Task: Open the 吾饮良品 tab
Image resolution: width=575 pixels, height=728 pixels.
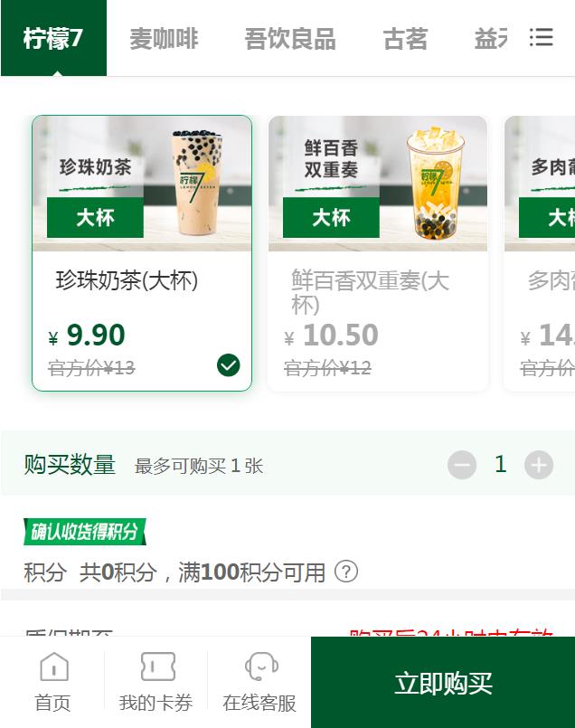Action: pos(290,39)
